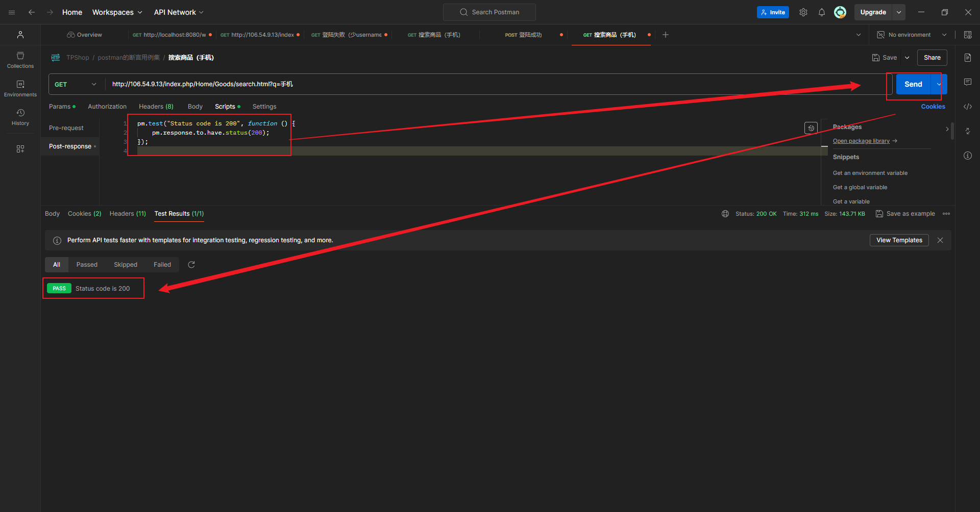Show only Passed test results
980x512 pixels.
click(87, 265)
